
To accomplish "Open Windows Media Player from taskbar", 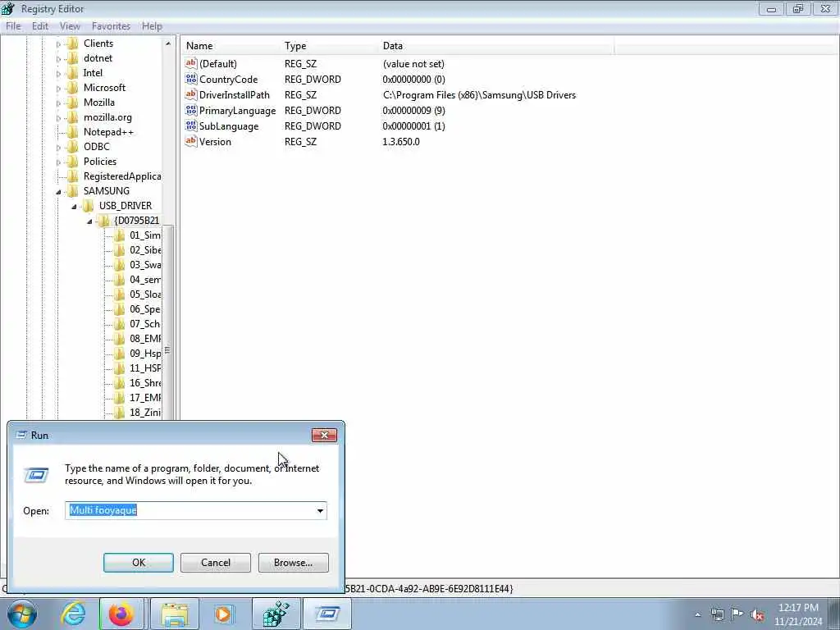I will [223, 614].
